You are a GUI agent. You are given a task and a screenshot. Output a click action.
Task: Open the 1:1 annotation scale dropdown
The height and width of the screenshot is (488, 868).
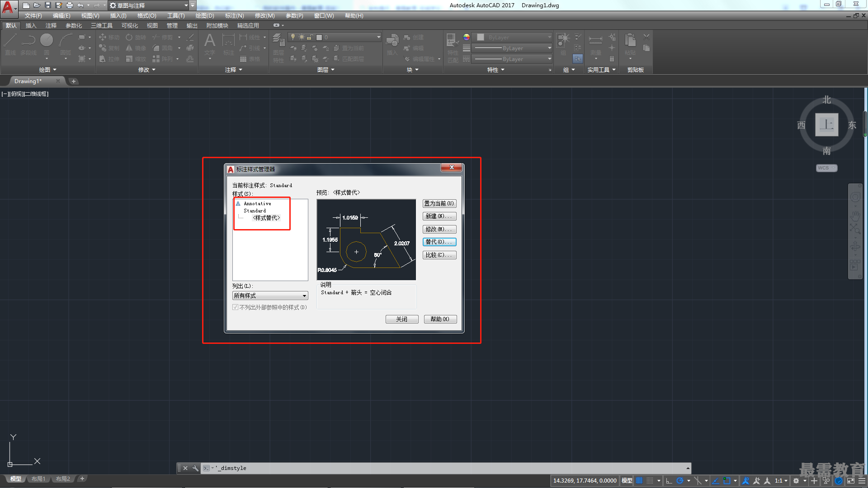pyautogui.click(x=781, y=481)
